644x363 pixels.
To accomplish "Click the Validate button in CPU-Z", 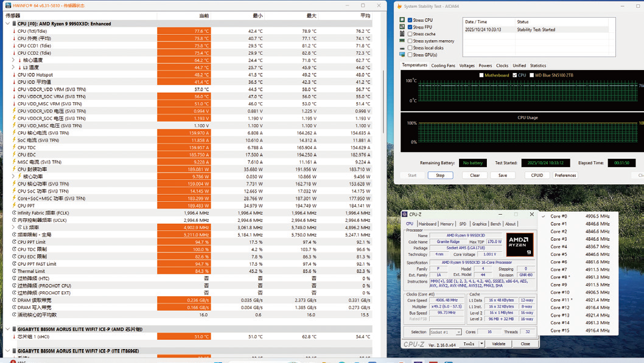I will 499,344.
